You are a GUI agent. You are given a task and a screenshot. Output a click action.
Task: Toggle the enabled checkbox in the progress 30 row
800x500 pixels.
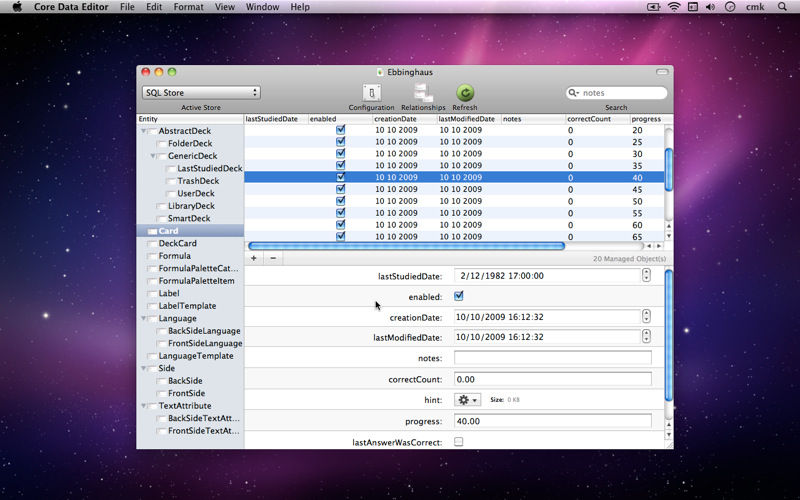tap(340, 153)
